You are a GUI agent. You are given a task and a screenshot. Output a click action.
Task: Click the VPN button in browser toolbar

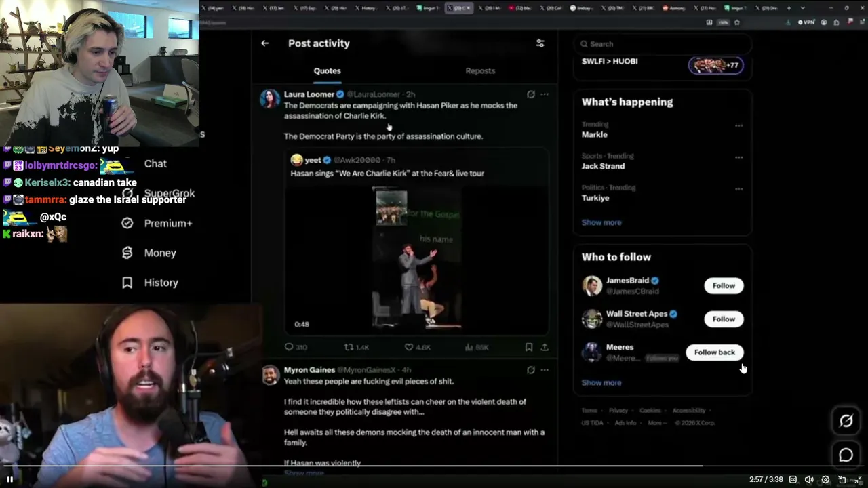(806, 22)
